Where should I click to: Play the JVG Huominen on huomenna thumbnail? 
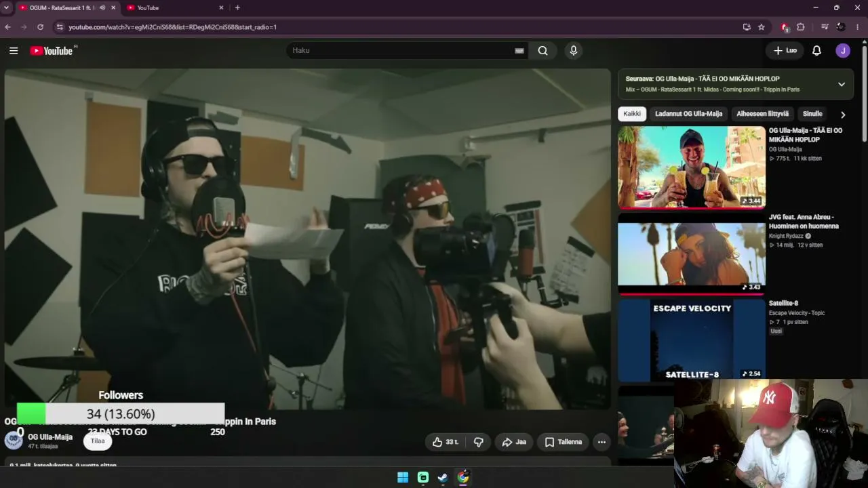692,254
